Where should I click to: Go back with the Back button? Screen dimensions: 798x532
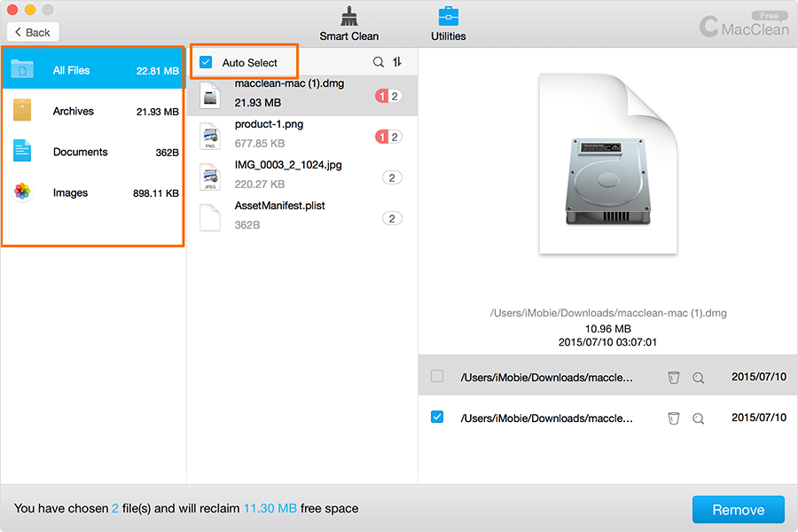click(33, 32)
